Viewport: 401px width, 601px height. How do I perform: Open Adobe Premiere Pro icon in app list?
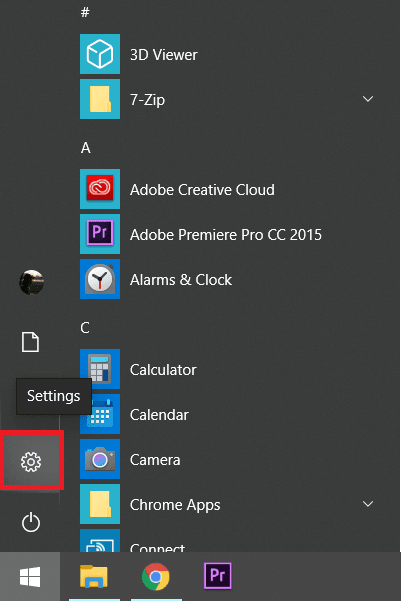click(x=100, y=234)
